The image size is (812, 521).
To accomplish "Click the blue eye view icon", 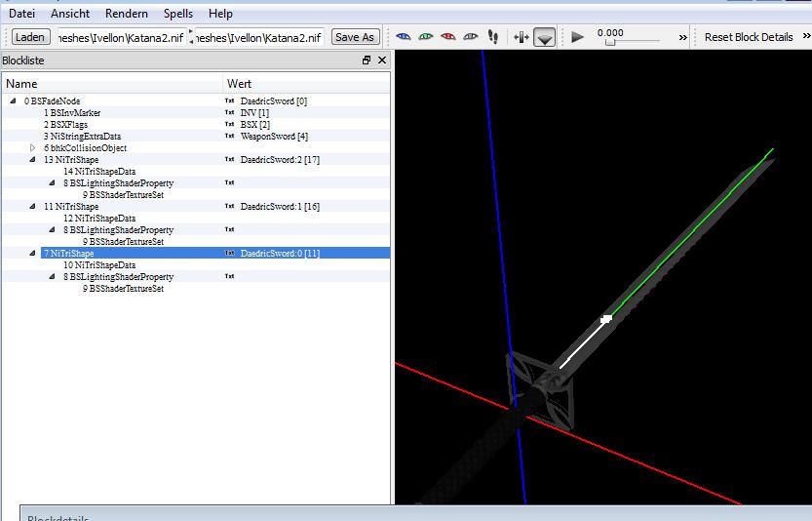I will coord(404,37).
